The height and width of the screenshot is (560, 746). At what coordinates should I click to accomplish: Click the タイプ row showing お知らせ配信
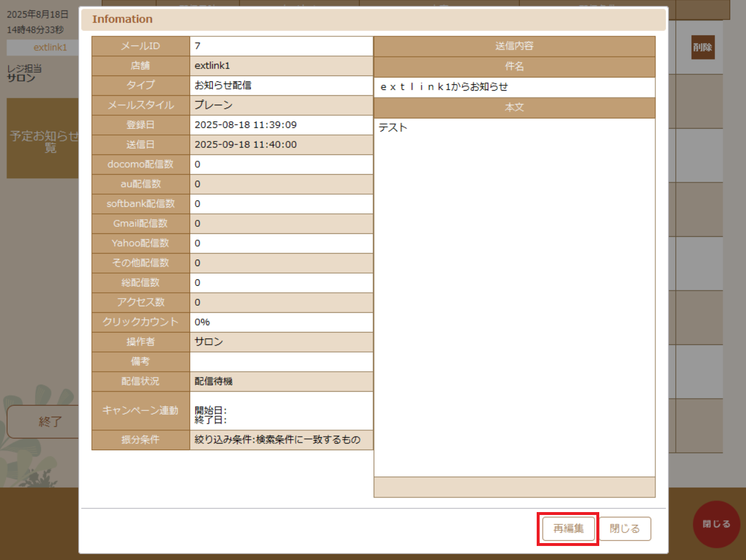click(x=281, y=85)
